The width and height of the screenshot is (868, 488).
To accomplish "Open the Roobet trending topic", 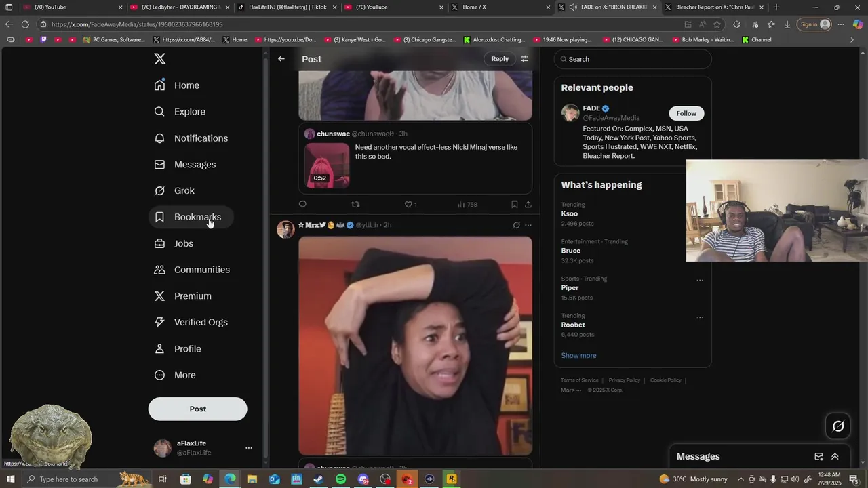I will tap(573, 325).
